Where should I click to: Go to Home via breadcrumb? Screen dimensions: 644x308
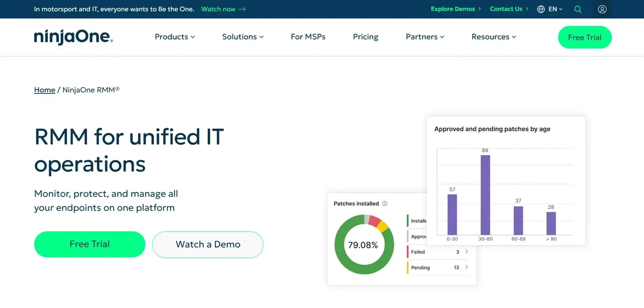click(45, 90)
